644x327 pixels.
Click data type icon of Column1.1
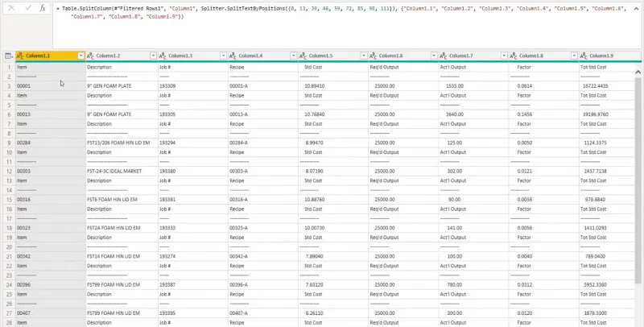(21, 56)
